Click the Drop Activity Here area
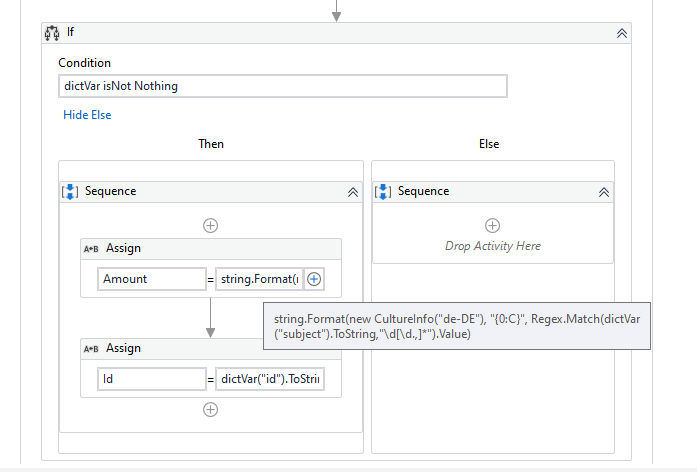 pos(492,246)
